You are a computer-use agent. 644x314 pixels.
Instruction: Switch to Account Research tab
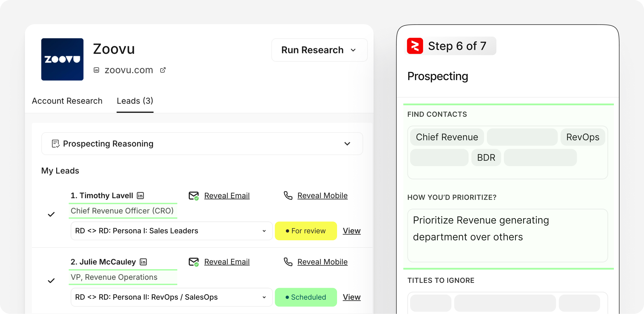pyautogui.click(x=67, y=101)
